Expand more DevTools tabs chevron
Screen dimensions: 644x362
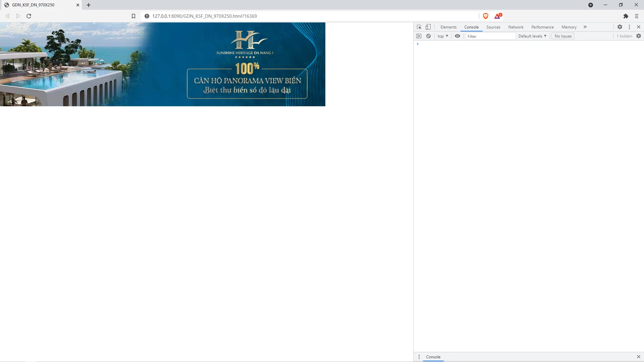(585, 27)
